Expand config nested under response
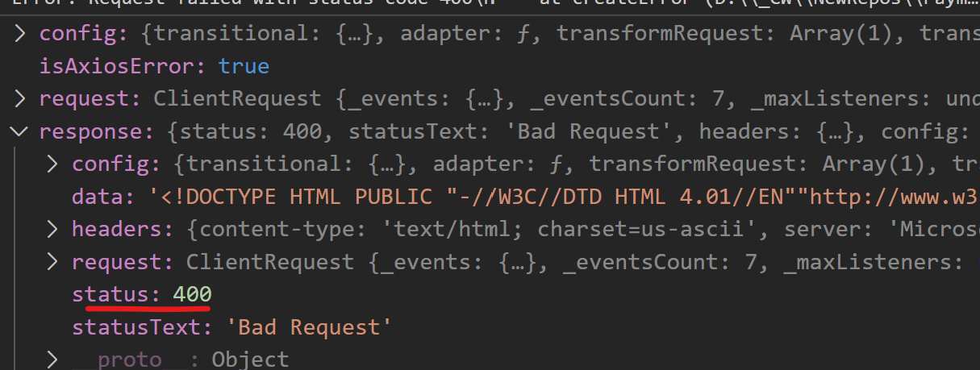The image size is (980, 370). pos(52,164)
